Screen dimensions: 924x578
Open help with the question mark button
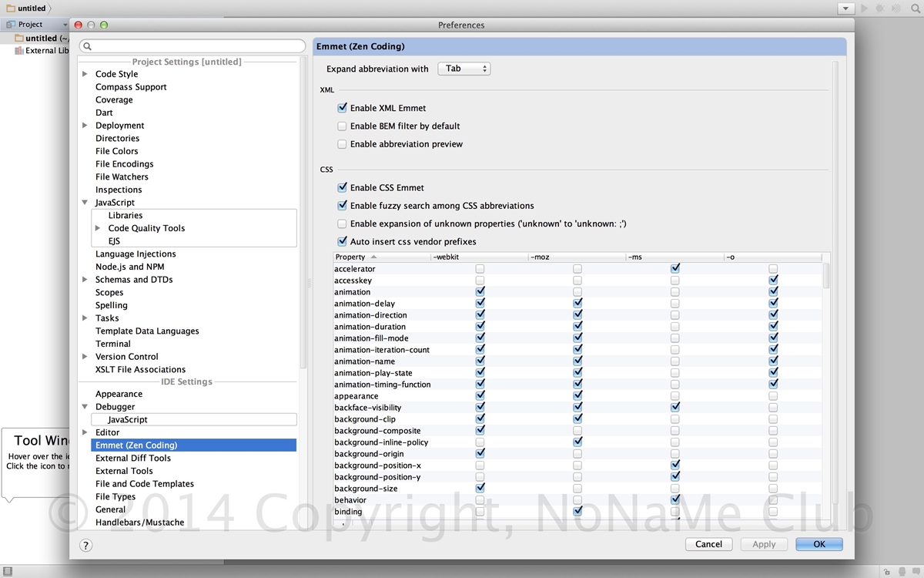pyautogui.click(x=86, y=545)
